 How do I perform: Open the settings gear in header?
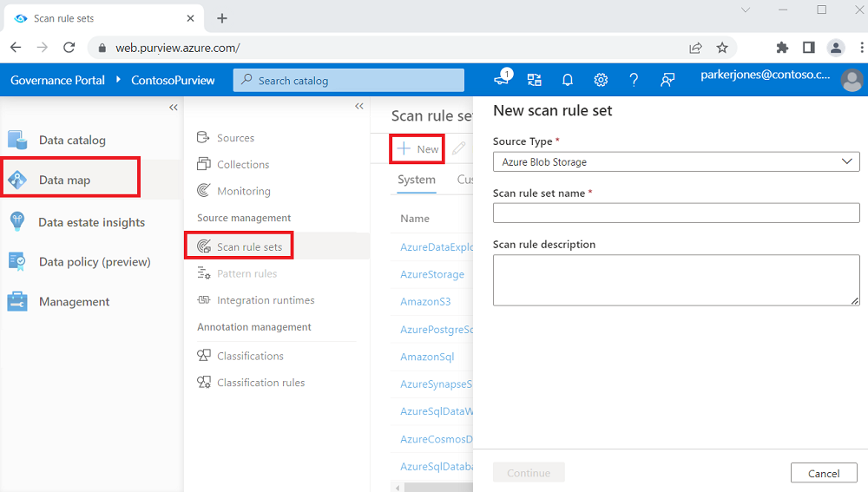601,80
